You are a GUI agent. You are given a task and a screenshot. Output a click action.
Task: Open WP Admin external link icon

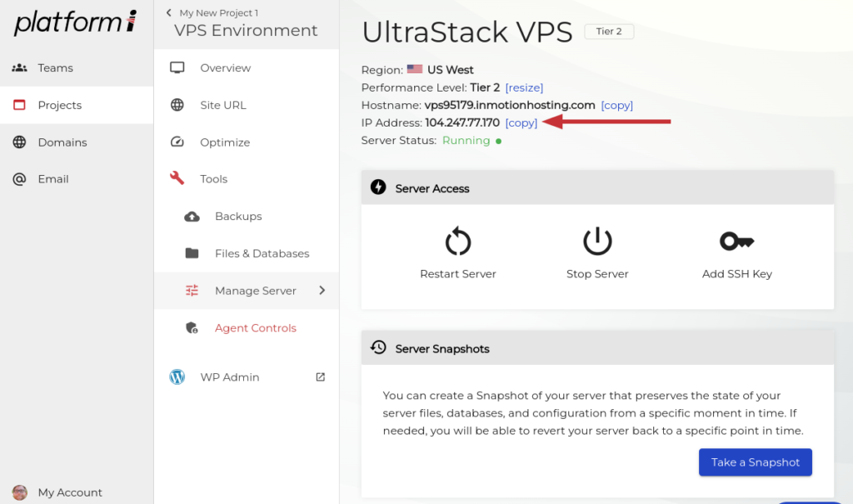coord(321,377)
